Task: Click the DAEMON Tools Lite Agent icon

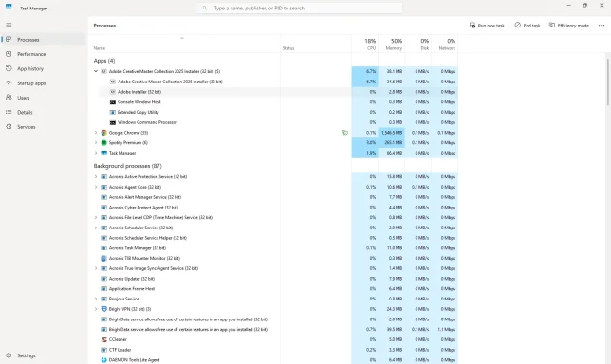Action: tap(104, 359)
